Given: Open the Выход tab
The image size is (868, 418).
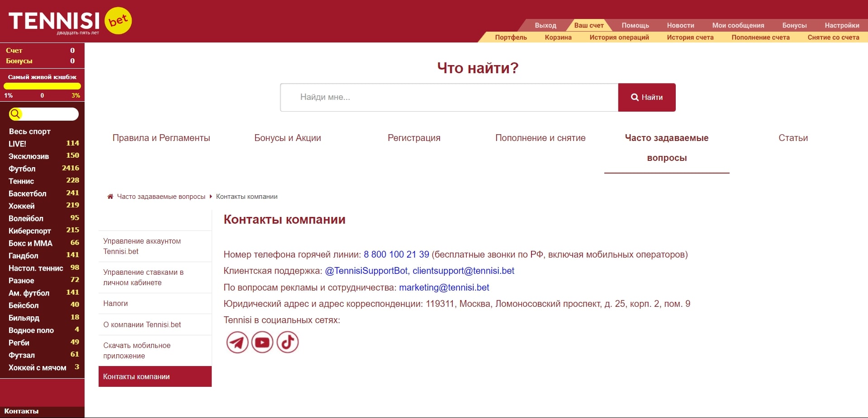Looking at the screenshot, I should pyautogui.click(x=545, y=25).
